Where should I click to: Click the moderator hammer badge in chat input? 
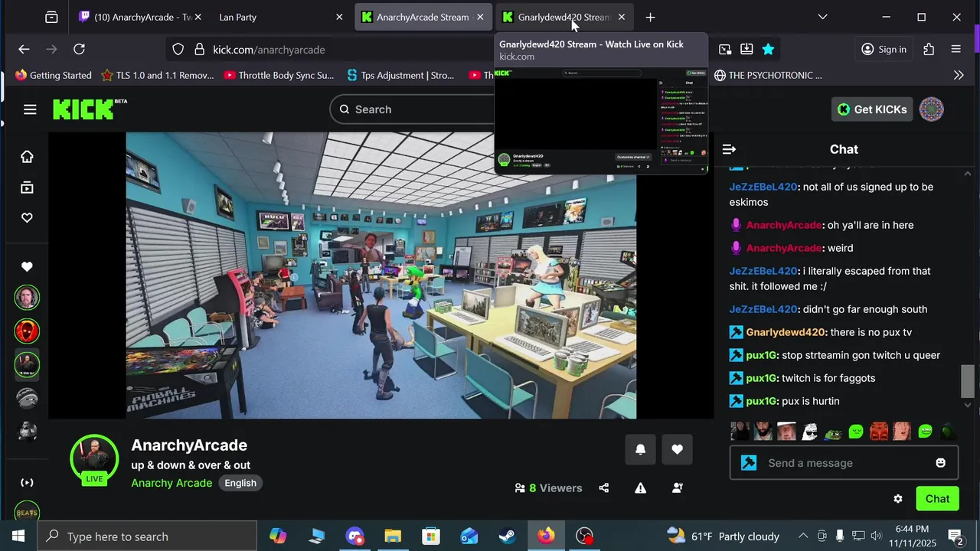[749, 463]
